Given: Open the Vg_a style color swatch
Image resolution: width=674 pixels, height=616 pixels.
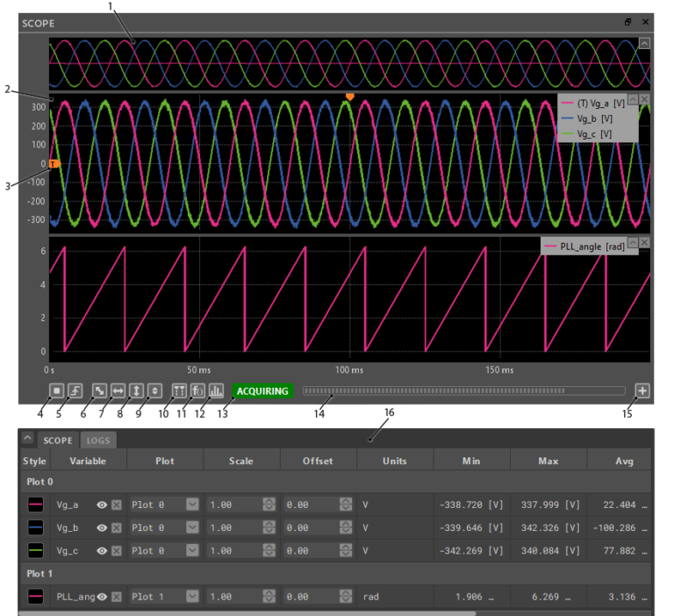Looking at the screenshot, I should pos(36,505).
